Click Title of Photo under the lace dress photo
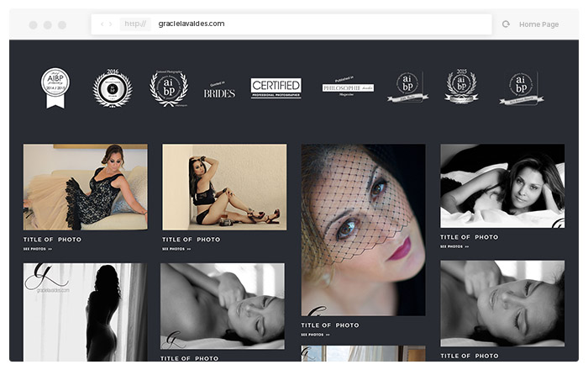 pyautogui.click(x=52, y=240)
